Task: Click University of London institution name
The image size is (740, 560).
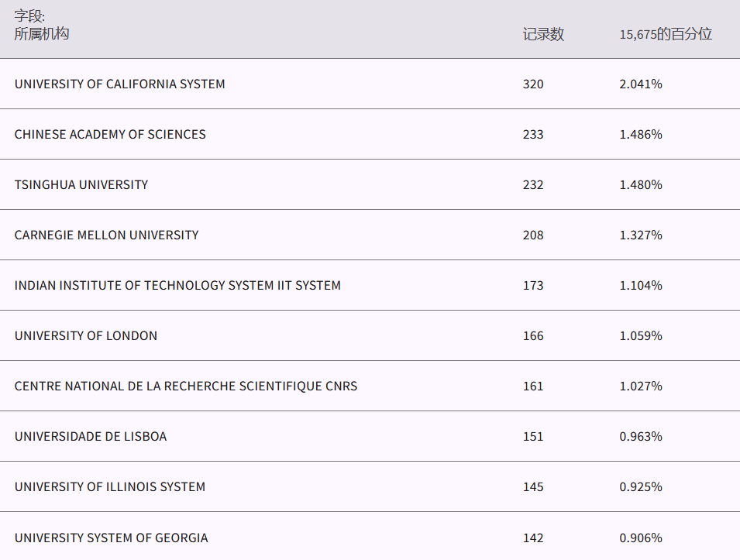Action: coord(86,335)
